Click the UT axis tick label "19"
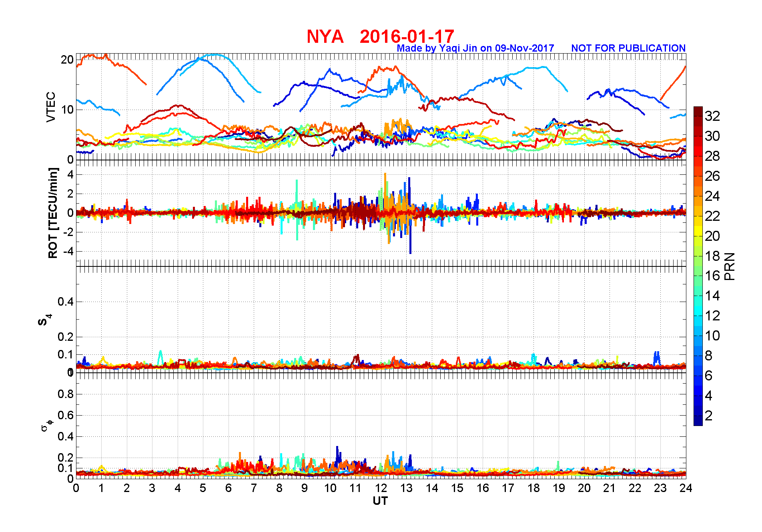Viewport: 762px width, 532px height. (x=559, y=488)
